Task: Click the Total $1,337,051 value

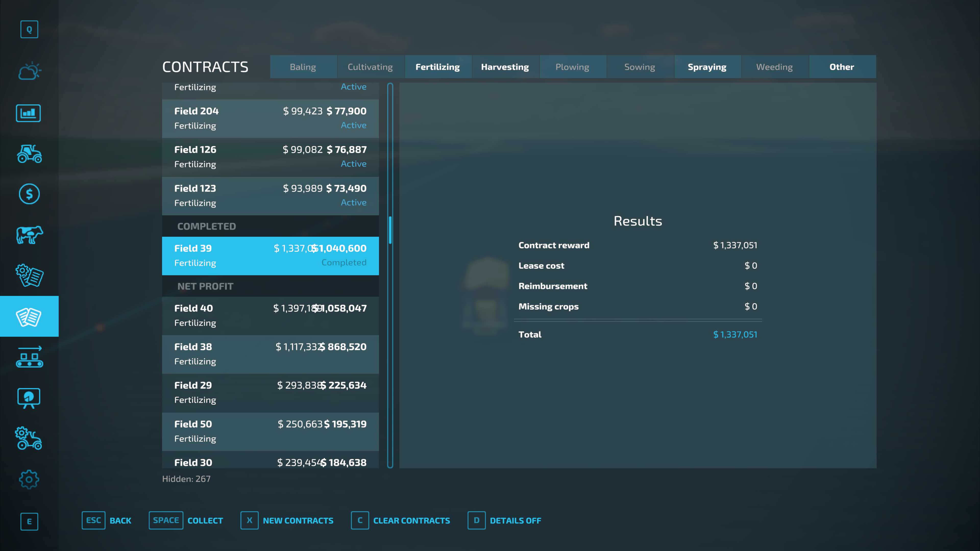Action: (x=735, y=334)
